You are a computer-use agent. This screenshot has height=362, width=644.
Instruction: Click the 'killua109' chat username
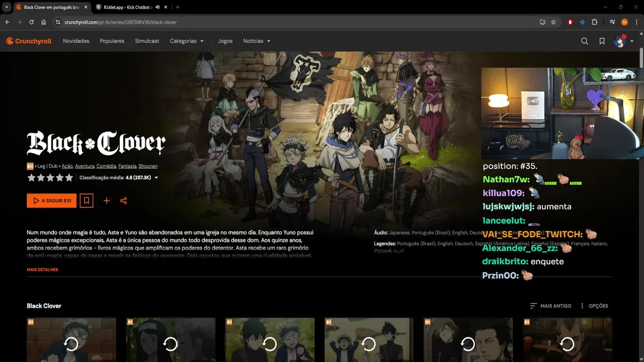pos(504,193)
